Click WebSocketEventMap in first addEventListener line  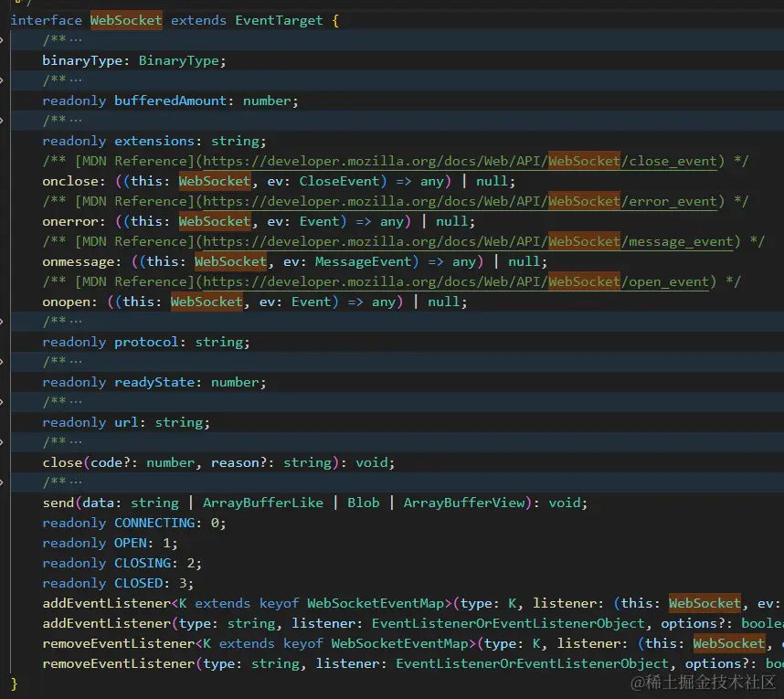coord(376,603)
